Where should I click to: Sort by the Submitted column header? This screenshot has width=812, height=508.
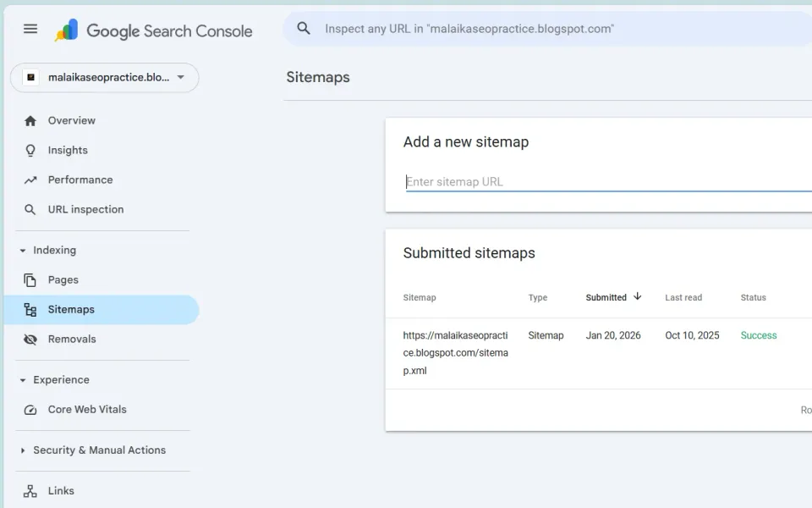point(606,297)
